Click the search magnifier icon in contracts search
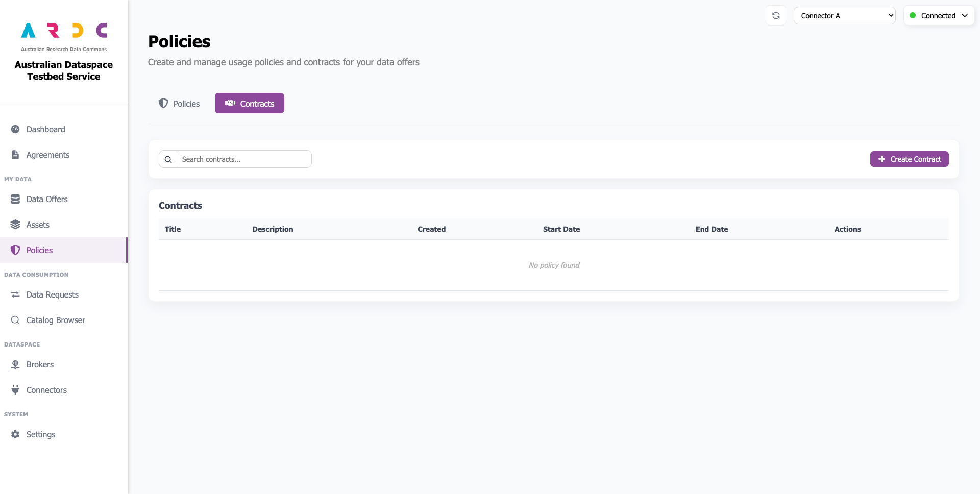The height and width of the screenshot is (494, 980). (168, 159)
